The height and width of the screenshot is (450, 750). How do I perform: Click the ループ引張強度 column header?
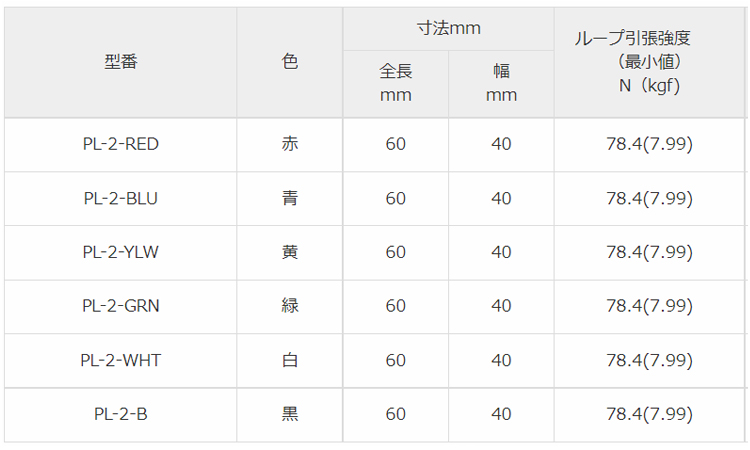pyautogui.click(x=647, y=62)
